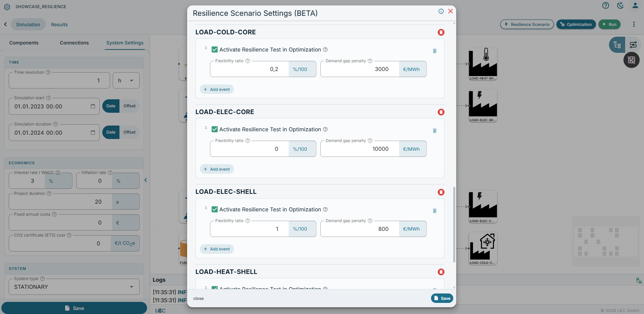Open the Connections tab
This screenshot has width=644, height=314.
coord(74,43)
